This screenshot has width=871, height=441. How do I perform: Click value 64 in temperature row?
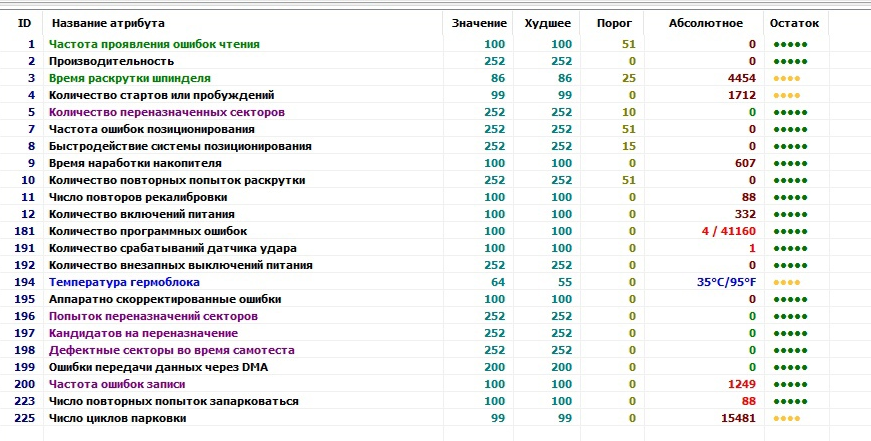pos(498,282)
